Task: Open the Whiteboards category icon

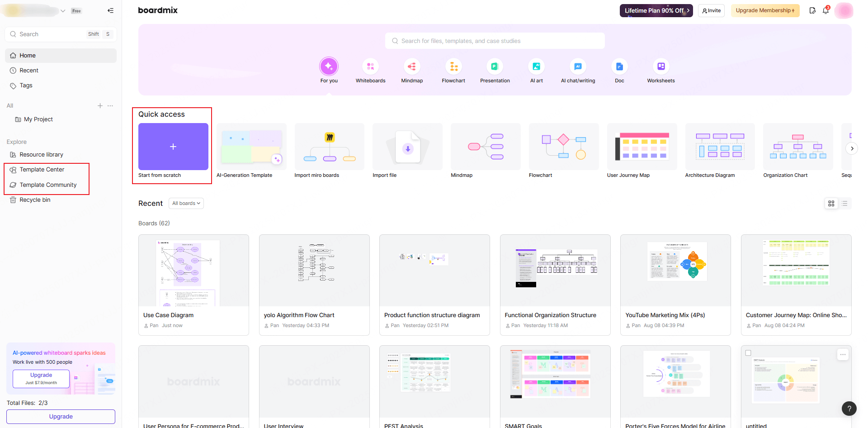Action: coord(370,67)
